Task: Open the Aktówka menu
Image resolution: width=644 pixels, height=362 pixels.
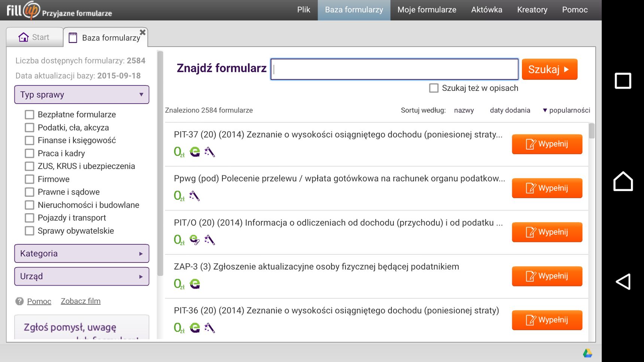Action: pos(487,10)
